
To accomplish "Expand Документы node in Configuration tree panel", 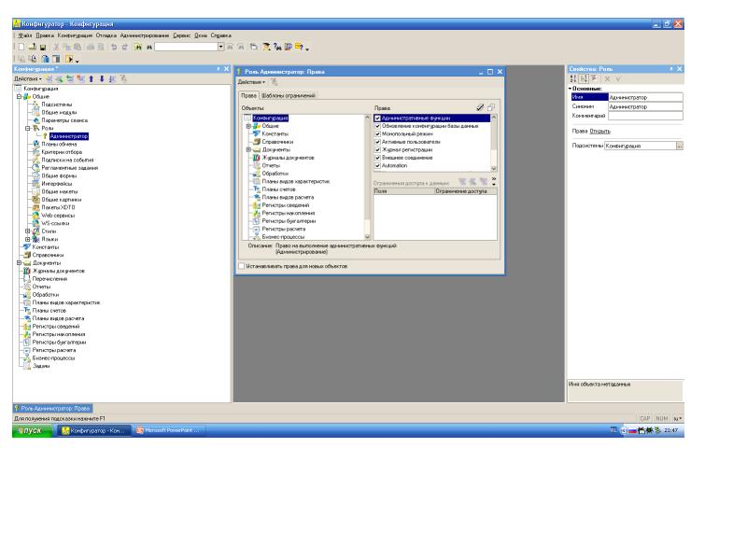I will pos(19,263).
